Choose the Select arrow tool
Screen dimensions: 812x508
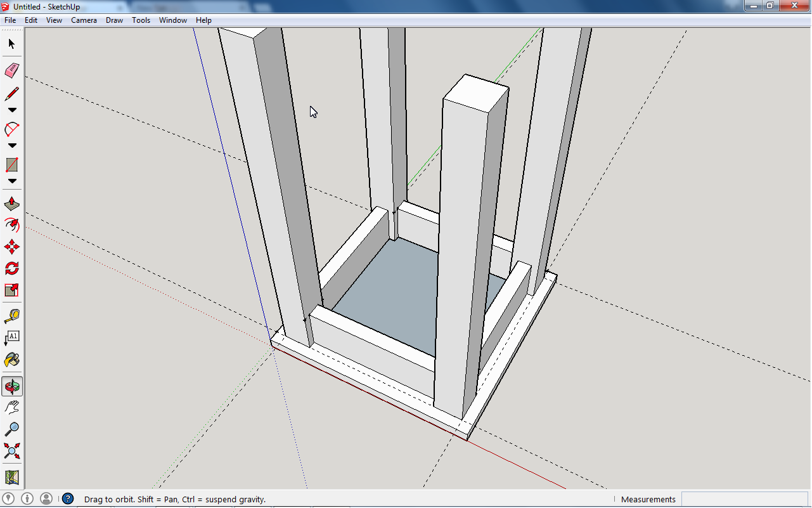(x=12, y=44)
